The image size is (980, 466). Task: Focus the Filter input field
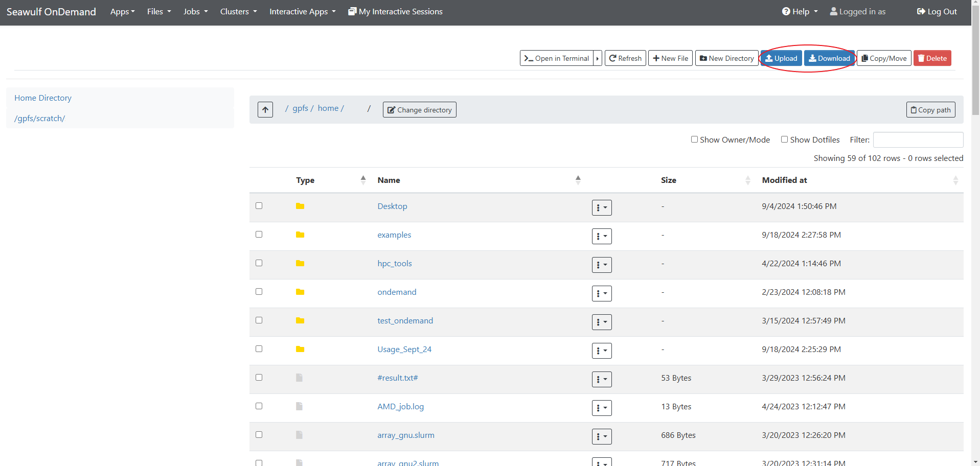click(x=918, y=139)
